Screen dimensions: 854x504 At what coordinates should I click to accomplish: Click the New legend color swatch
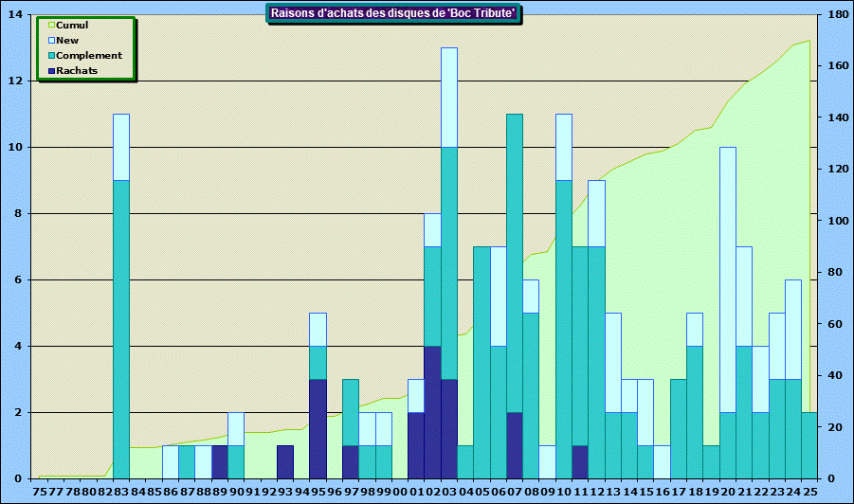pos(49,40)
